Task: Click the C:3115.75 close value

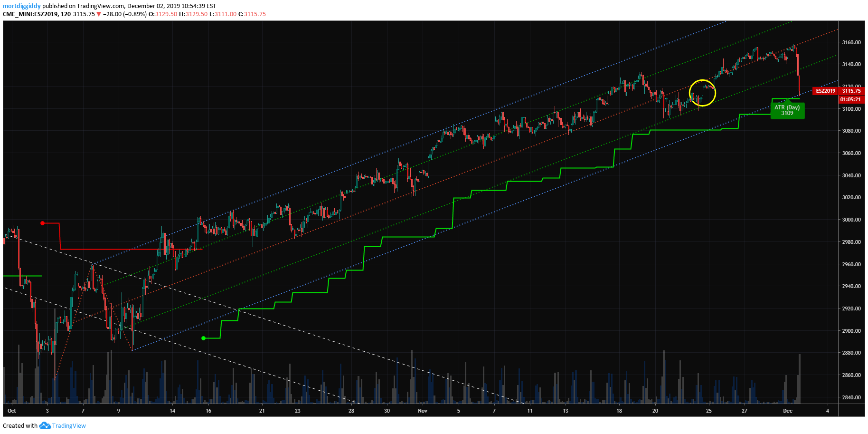Action: coord(252,14)
